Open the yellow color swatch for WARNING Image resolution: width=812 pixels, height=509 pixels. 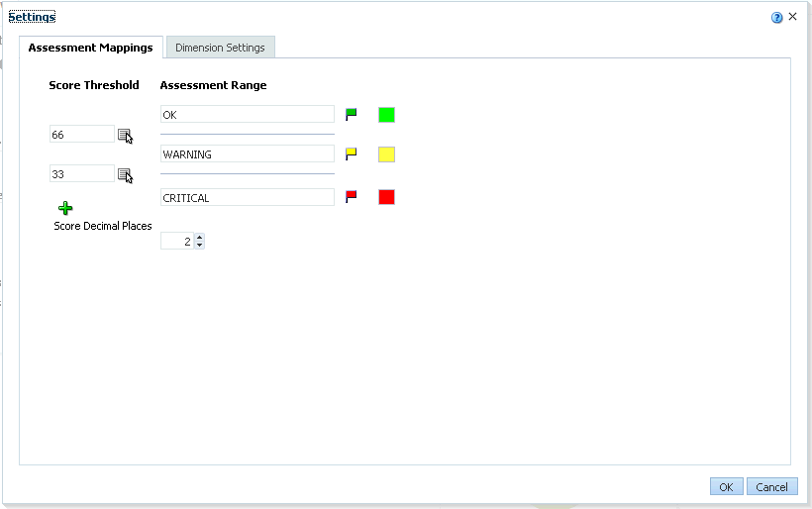pyautogui.click(x=386, y=154)
